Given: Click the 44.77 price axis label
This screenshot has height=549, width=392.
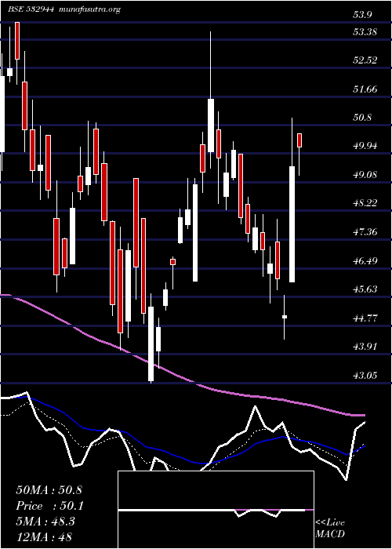Looking at the screenshot, I should (x=365, y=318).
